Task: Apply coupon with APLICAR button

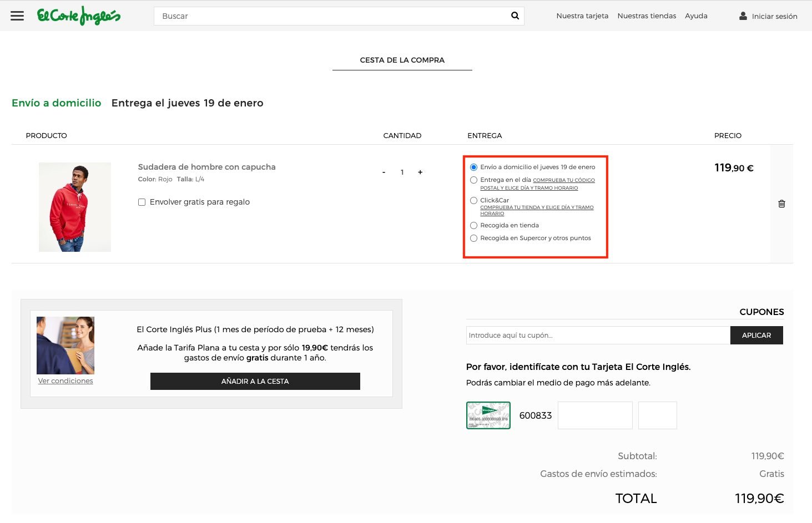Action: pyautogui.click(x=756, y=335)
